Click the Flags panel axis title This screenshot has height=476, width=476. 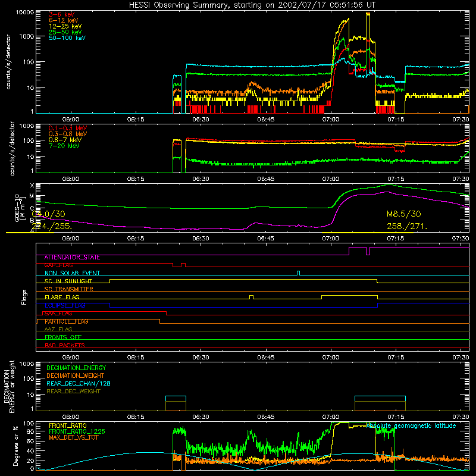[x=24, y=297]
